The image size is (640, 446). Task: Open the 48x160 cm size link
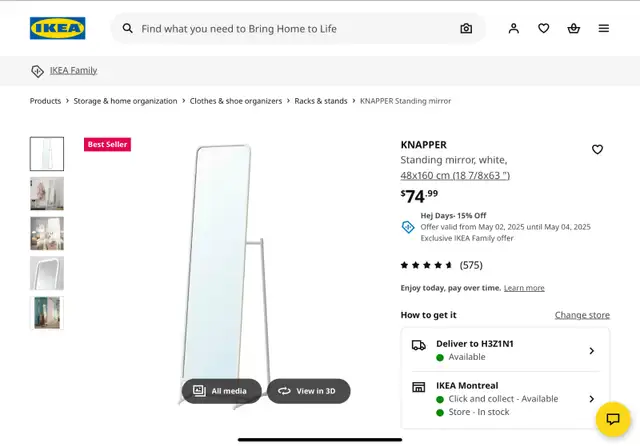(455, 175)
